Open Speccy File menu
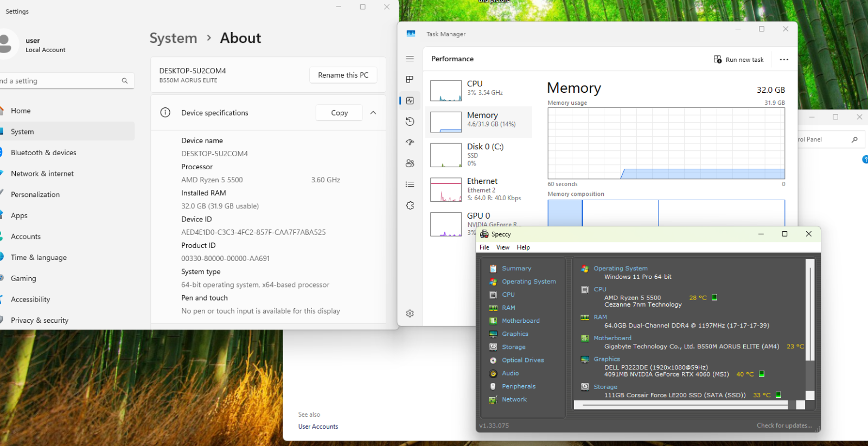This screenshot has height=446, width=868. [484, 247]
